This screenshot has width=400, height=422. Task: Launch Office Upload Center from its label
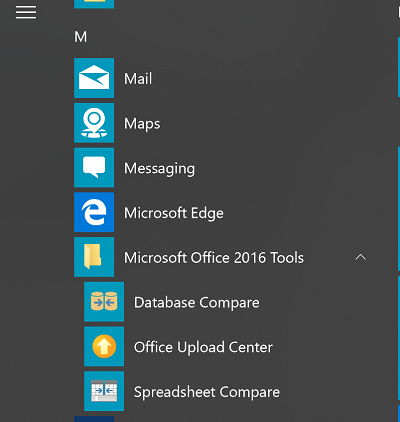click(203, 347)
